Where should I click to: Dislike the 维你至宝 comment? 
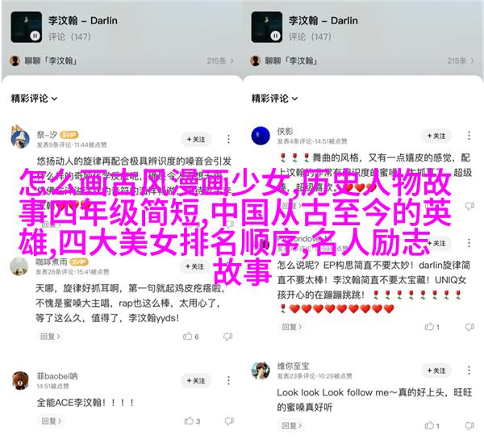tap(469, 425)
